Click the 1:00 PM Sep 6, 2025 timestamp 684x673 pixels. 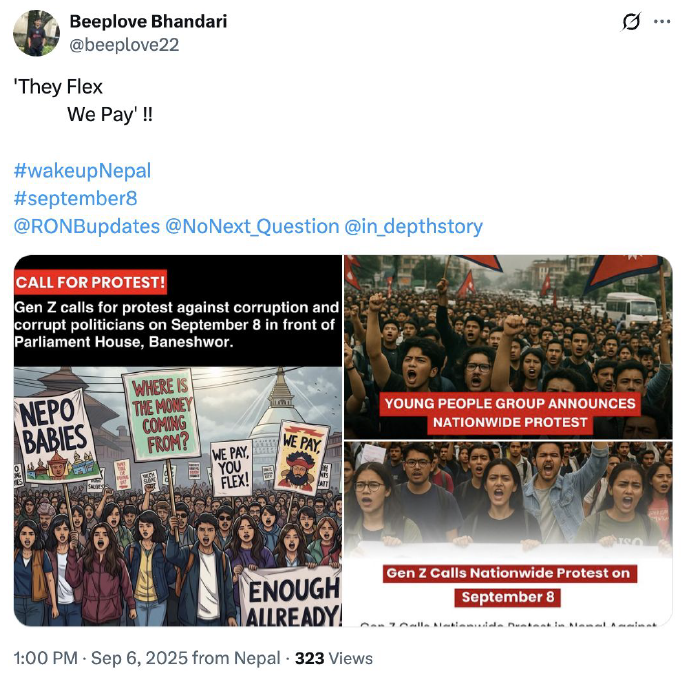tap(147, 658)
